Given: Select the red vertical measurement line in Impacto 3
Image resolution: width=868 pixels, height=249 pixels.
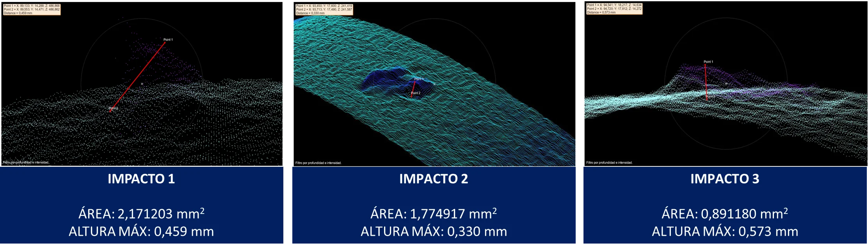Looking at the screenshot, I should tap(706, 83).
